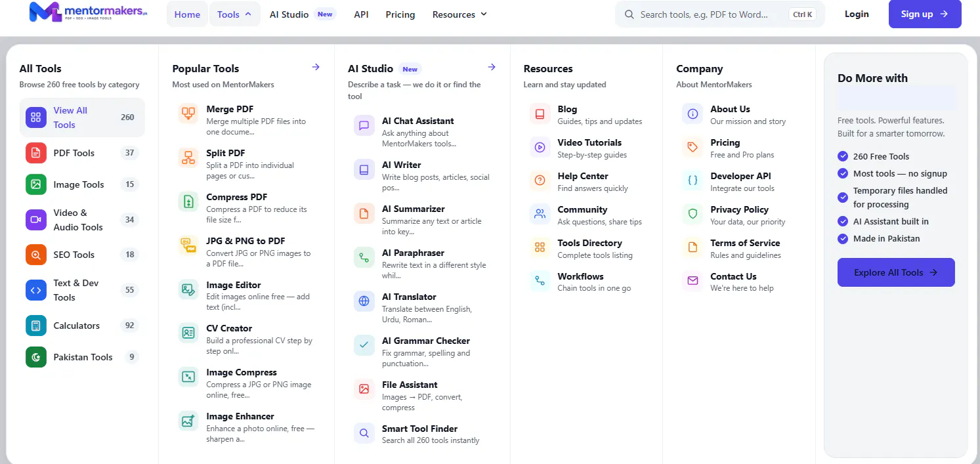Open the AI Summarizer icon

[364, 213]
